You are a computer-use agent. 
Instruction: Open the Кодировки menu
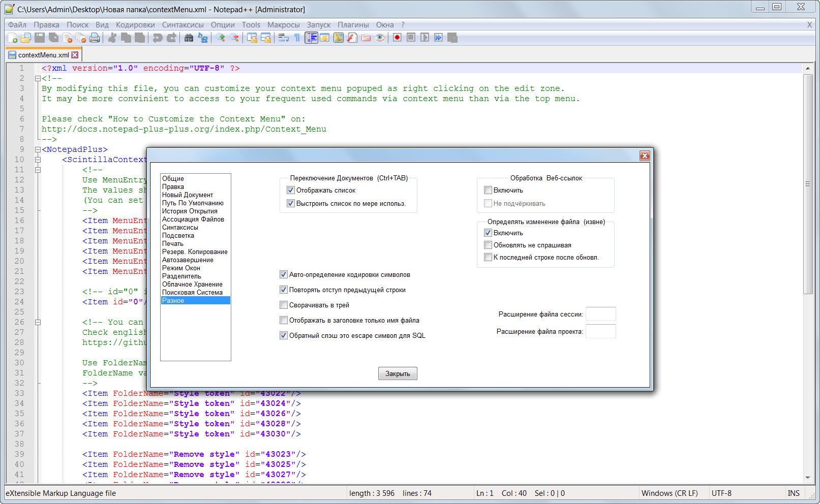tap(135, 25)
